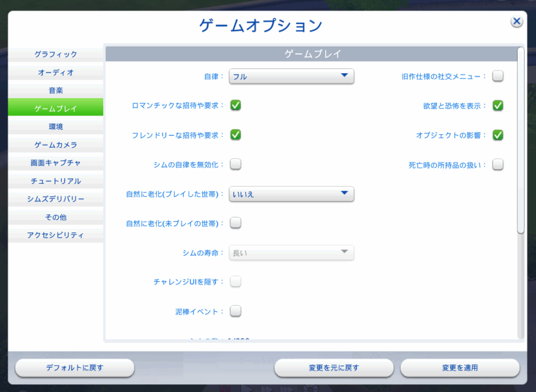The image size is (536, 392).
Task: Uncheck ロマンチックな招待や要求 checkbox
Action: pos(236,105)
